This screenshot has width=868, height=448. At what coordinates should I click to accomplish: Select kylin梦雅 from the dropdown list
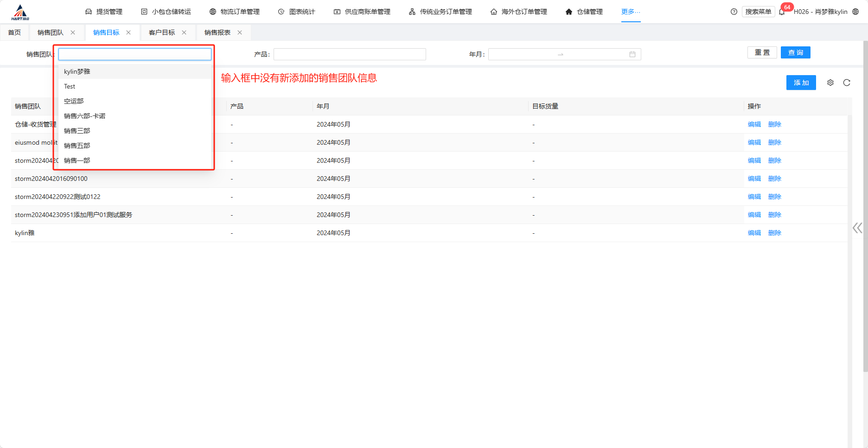(77, 71)
